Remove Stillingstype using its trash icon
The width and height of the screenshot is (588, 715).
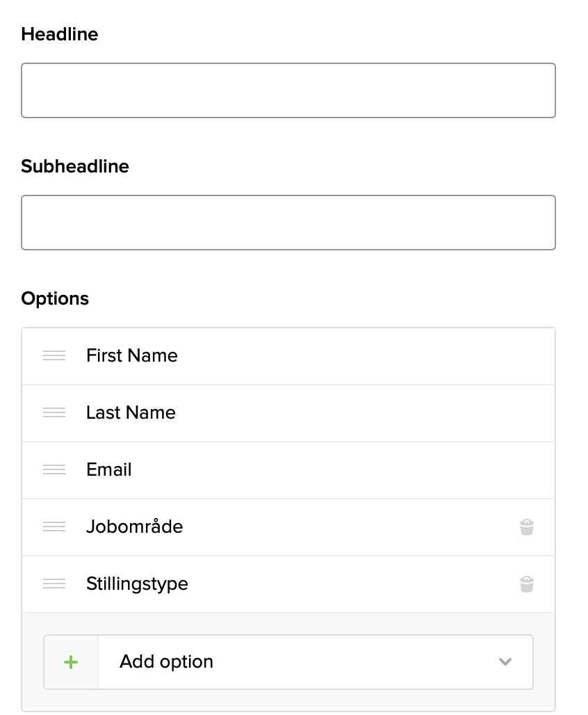[527, 584]
